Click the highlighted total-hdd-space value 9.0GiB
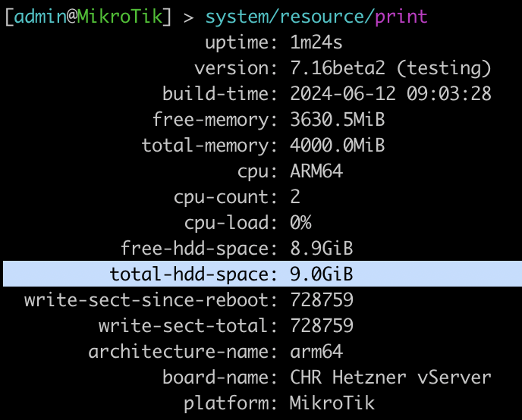 321,274
